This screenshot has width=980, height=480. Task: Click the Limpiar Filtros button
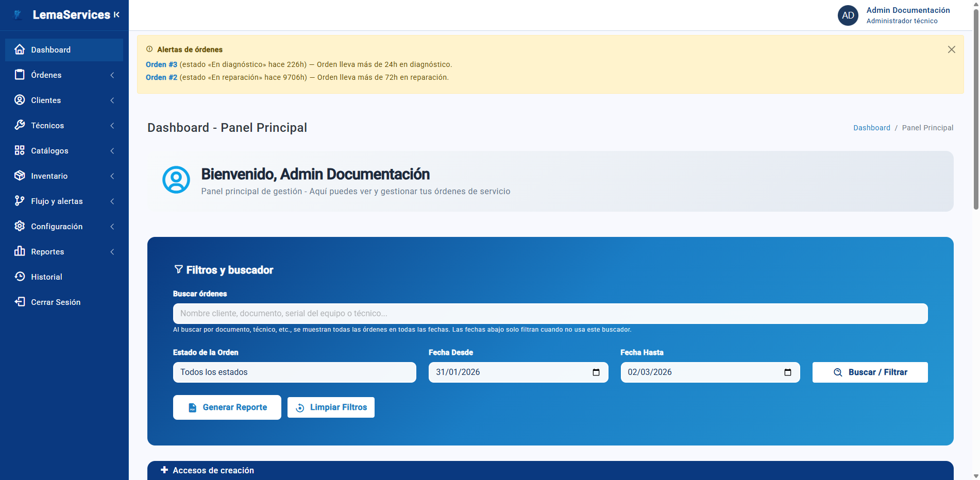click(x=331, y=407)
